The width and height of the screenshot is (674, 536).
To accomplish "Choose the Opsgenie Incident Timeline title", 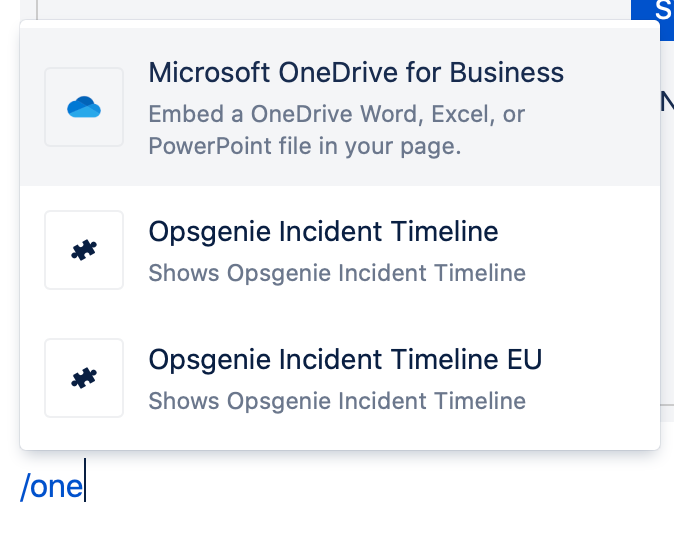I will tap(323, 232).
